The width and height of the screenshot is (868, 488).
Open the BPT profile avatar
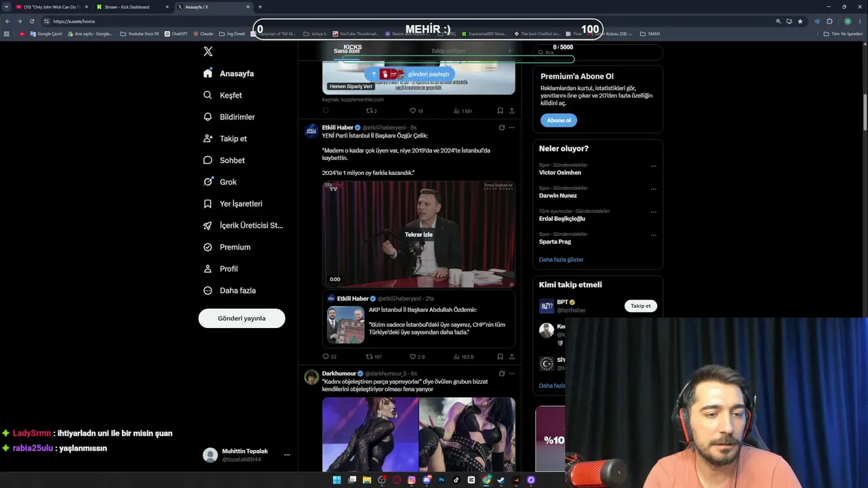547,306
